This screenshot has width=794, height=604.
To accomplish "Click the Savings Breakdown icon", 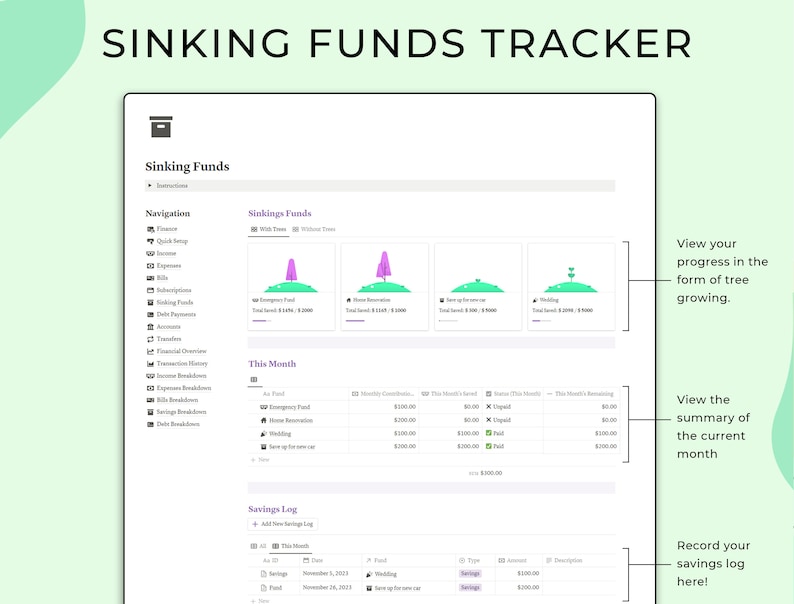I will pos(150,412).
